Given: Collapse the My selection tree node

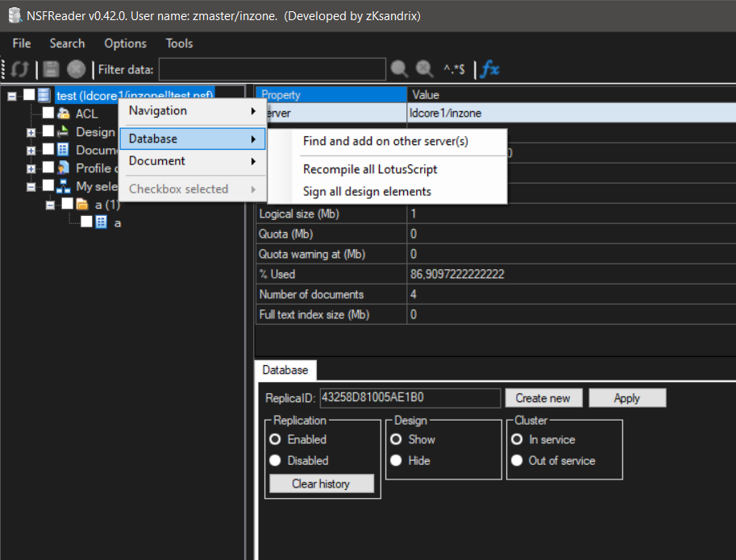Looking at the screenshot, I should [31, 187].
